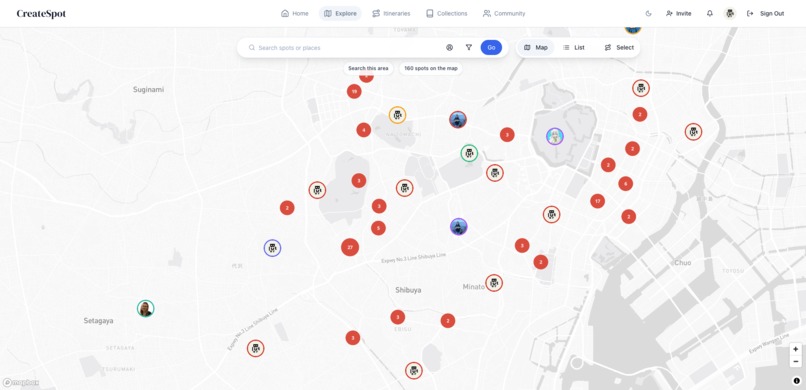The height and width of the screenshot is (390, 806).
Task: Switch to the Community tab
Action: click(x=504, y=13)
